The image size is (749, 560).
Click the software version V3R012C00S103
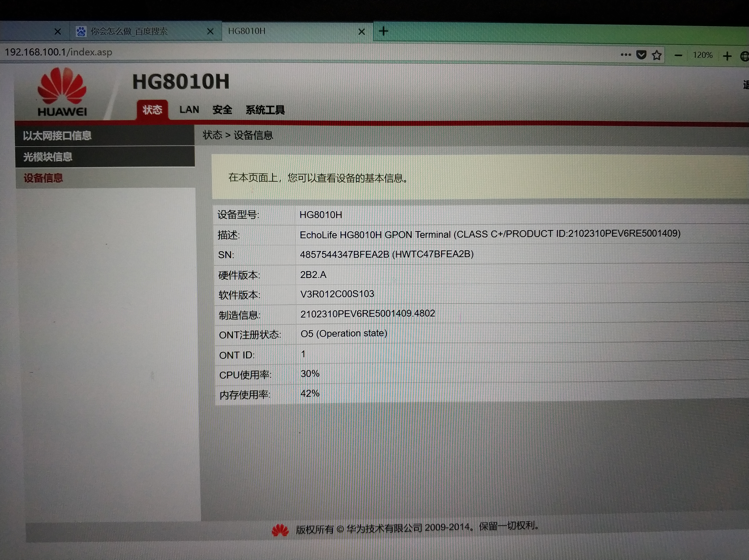click(x=337, y=294)
